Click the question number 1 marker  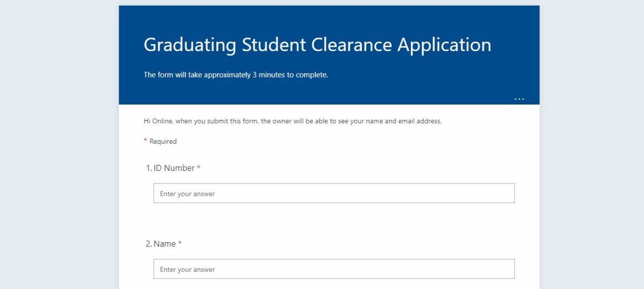click(x=149, y=168)
